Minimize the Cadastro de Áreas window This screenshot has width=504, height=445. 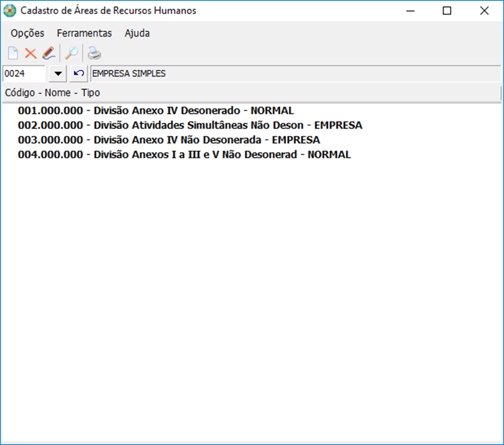coord(410,11)
